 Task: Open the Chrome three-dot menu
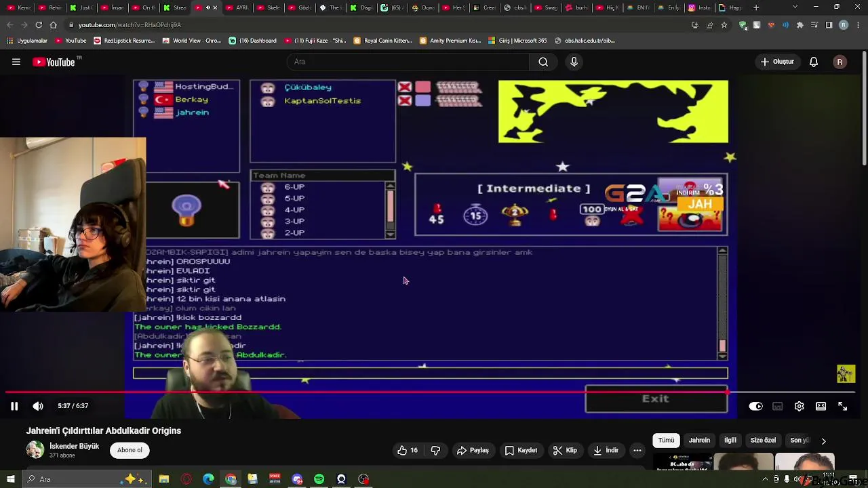click(858, 25)
